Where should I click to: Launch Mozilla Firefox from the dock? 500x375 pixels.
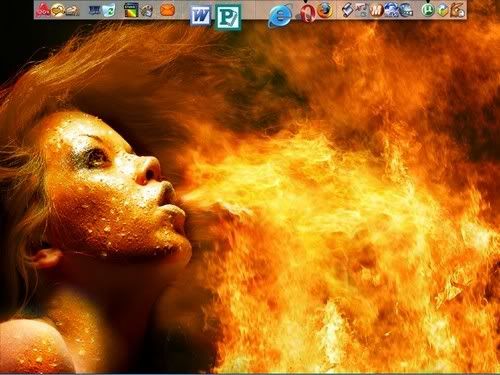(325, 10)
